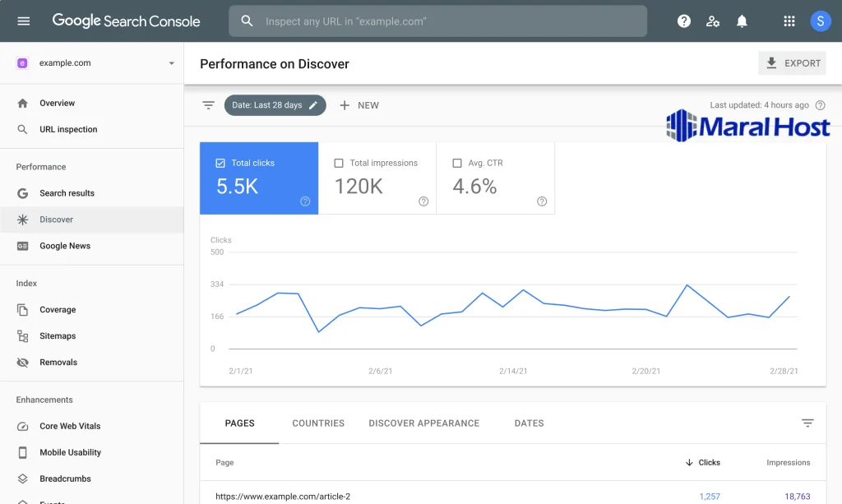842x504 pixels.
Task: Enable the Total impressions checkbox
Action: click(339, 163)
